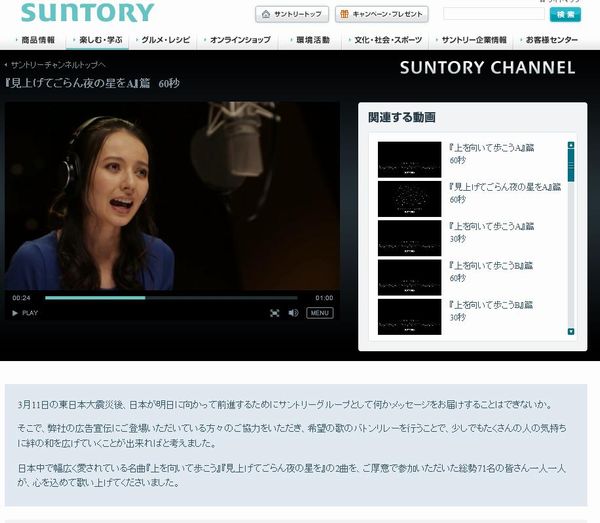The height and width of the screenshot is (523, 600).
Task: Open サントリートップ home button
Action: click(x=292, y=15)
